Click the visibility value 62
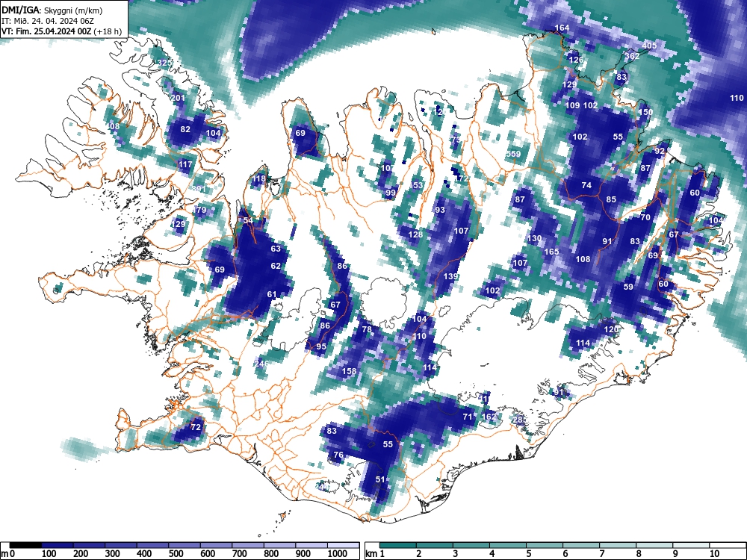The width and height of the screenshot is (747, 560). 276,266
